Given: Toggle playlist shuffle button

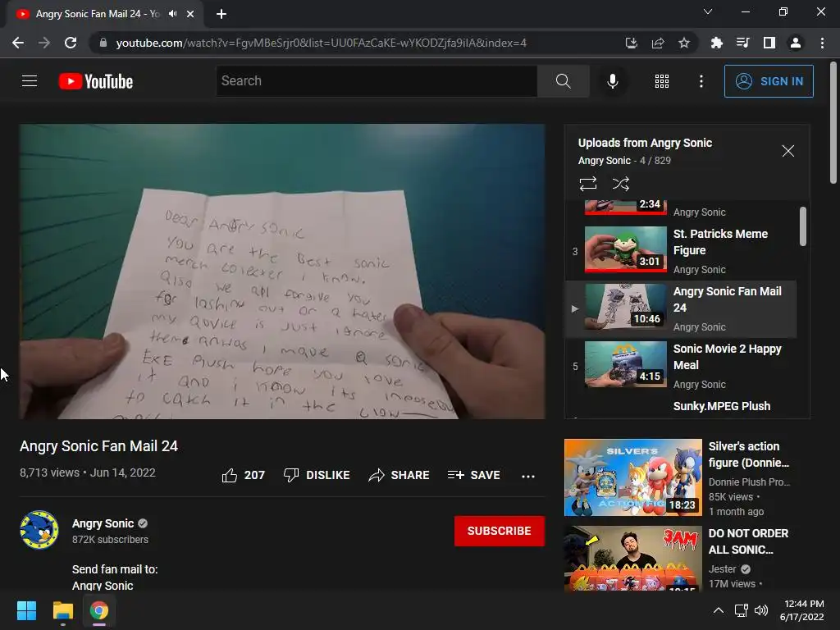Looking at the screenshot, I should click(x=620, y=184).
